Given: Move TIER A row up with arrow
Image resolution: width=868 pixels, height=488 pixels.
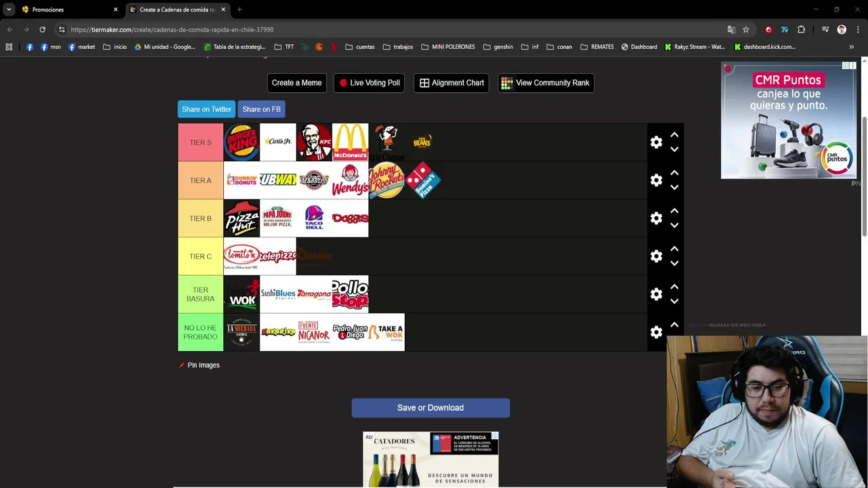Looking at the screenshot, I should (x=674, y=173).
